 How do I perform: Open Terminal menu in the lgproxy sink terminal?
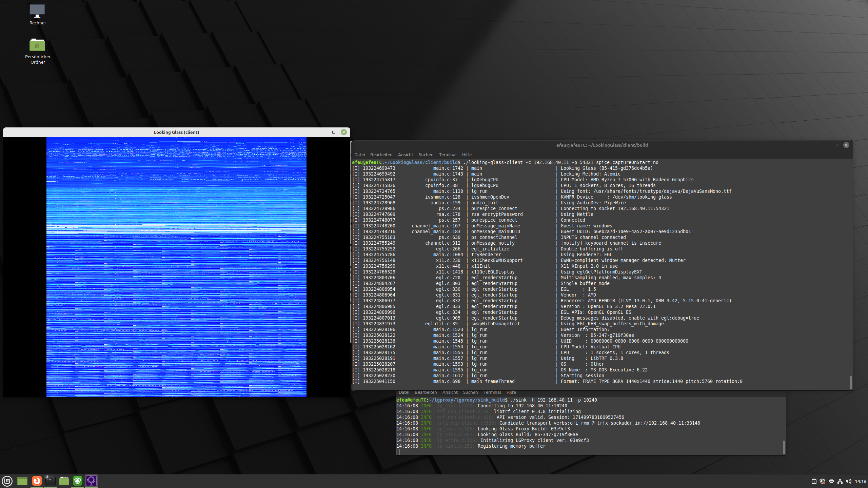pyautogui.click(x=492, y=392)
